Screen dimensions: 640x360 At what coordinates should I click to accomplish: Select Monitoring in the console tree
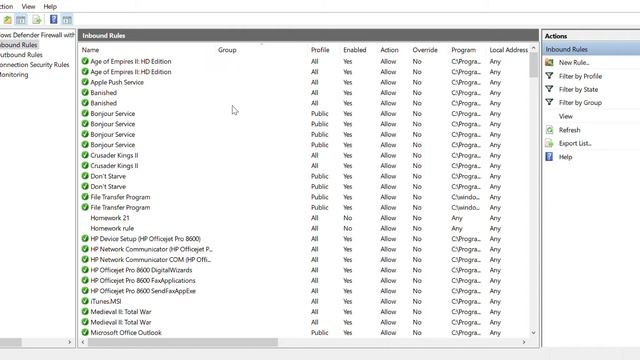coord(14,75)
